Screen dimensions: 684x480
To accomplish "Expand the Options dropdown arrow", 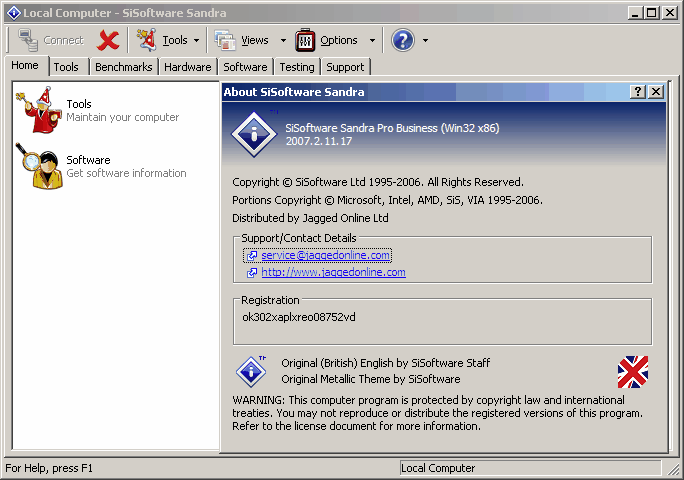I will (x=372, y=41).
